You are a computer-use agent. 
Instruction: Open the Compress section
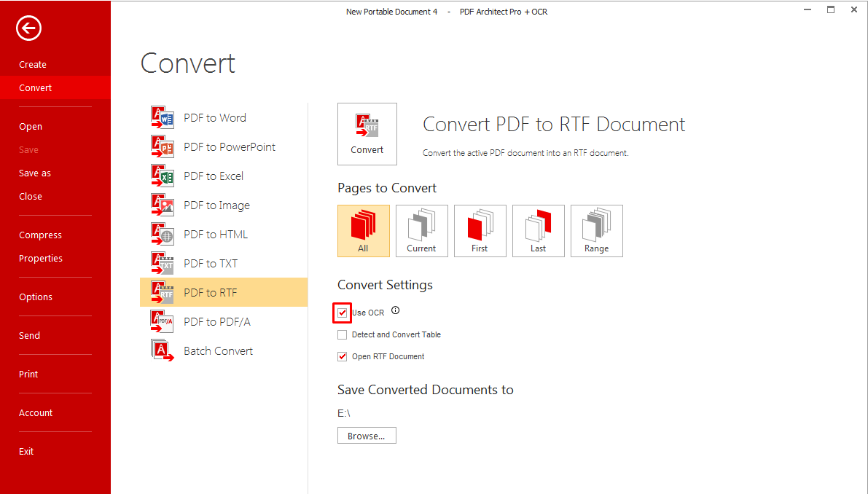[40, 235]
